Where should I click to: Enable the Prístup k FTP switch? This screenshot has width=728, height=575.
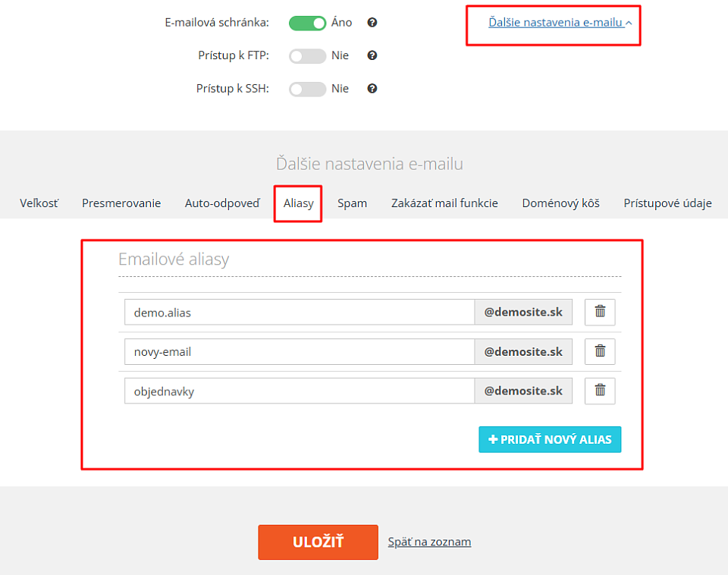(307, 55)
